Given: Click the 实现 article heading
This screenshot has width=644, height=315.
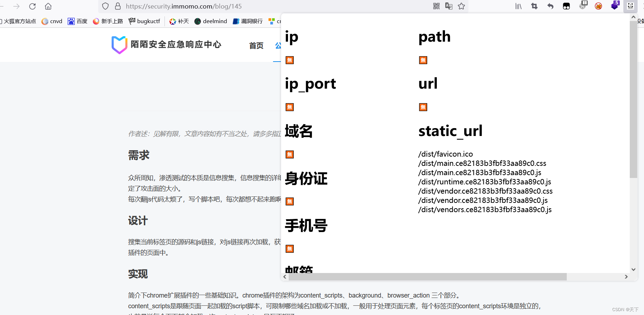Looking at the screenshot, I should point(138,274).
